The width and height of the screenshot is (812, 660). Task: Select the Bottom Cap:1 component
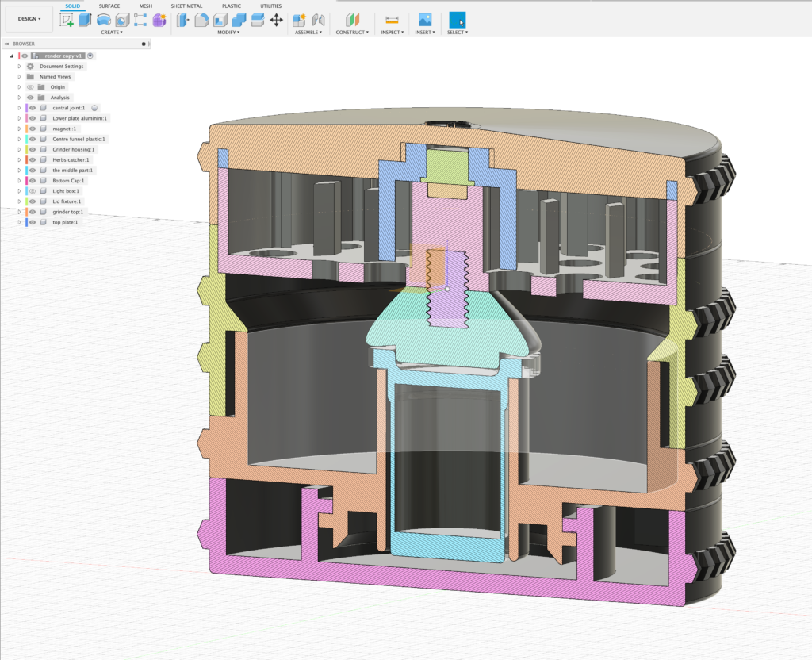pos(68,181)
